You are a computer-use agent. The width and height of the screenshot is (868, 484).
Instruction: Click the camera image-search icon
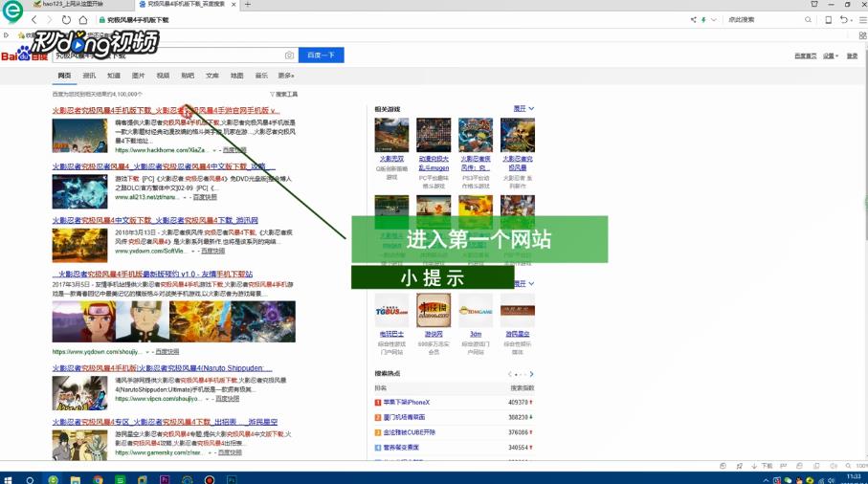click(x=289, y=55)
